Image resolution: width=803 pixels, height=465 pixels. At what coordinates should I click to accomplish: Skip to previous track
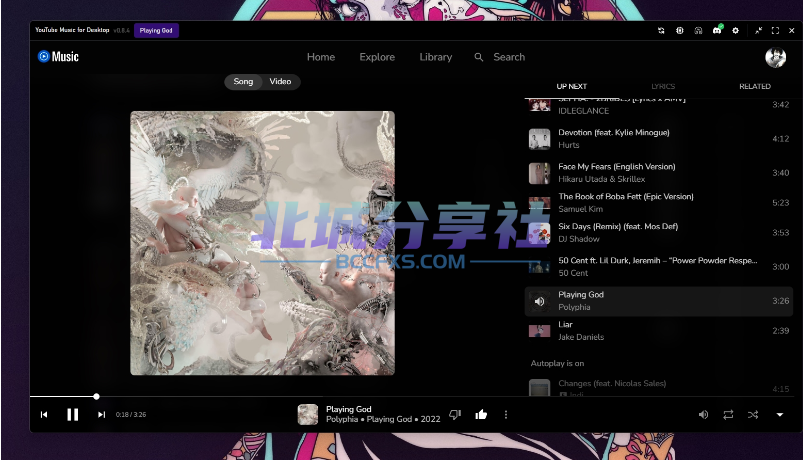tap(44, 415)
